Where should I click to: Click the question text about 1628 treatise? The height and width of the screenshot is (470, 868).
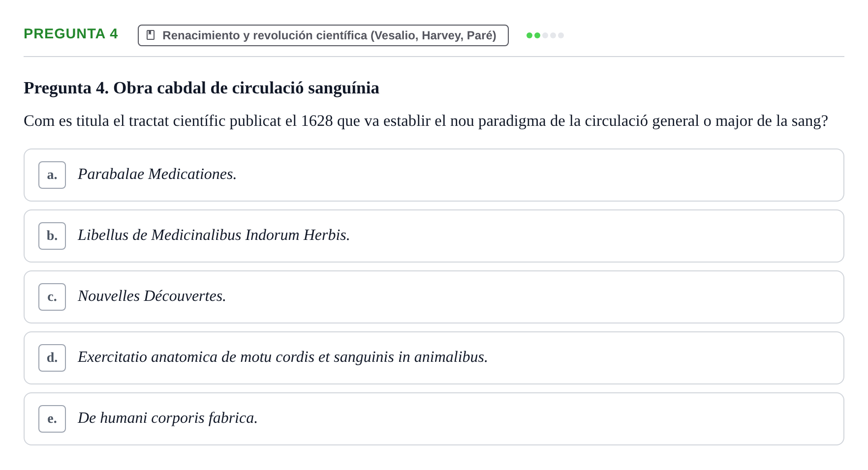[x=426, y=121]
